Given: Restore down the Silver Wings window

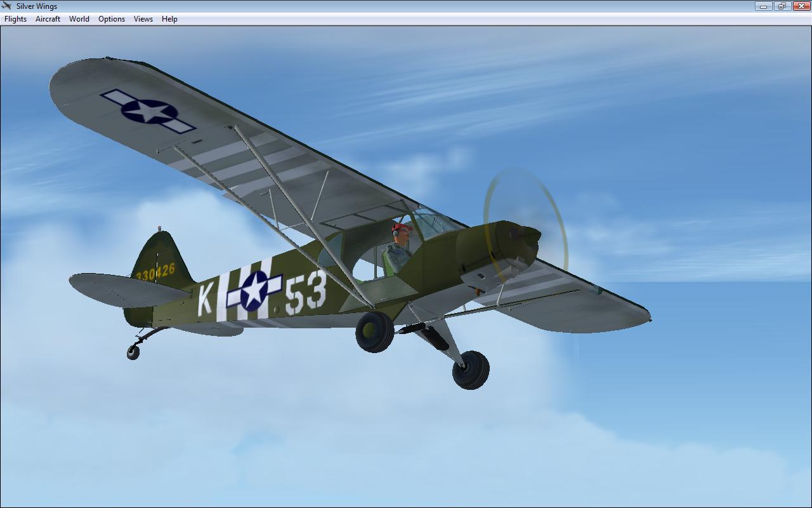Looking at the screenshot, I should [782, 6].
